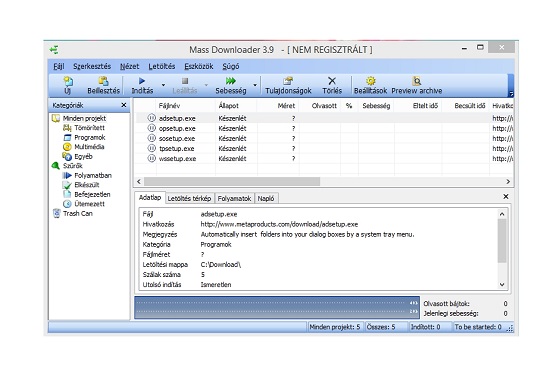This screenshot has width=550, height=384.
Task: Open the Sebesség dropdown arrow
Action: click(x=255, y=85)
